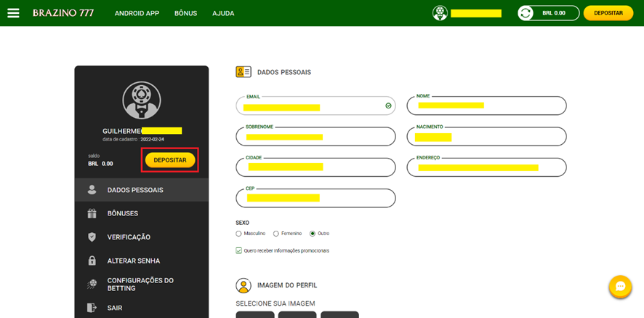Click the header user avatar icon
This screenshot has width=644, height=318.
(x=440, y=13)
